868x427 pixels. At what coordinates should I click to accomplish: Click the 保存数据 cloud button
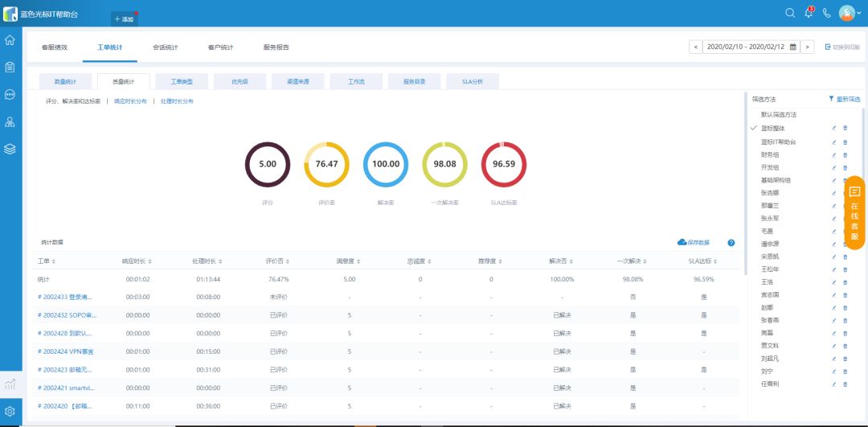coord(693,243)
